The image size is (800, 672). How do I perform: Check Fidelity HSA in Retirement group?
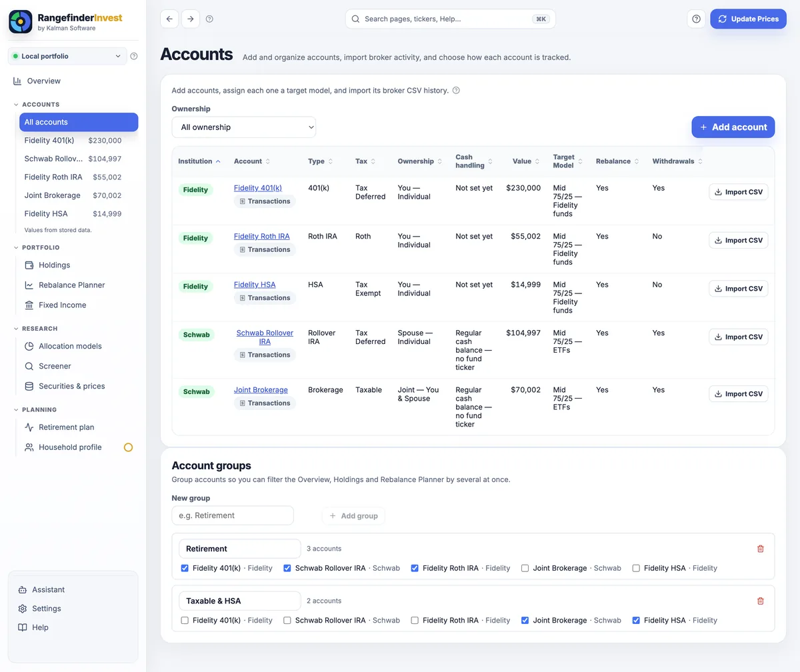tap(636, 568)
